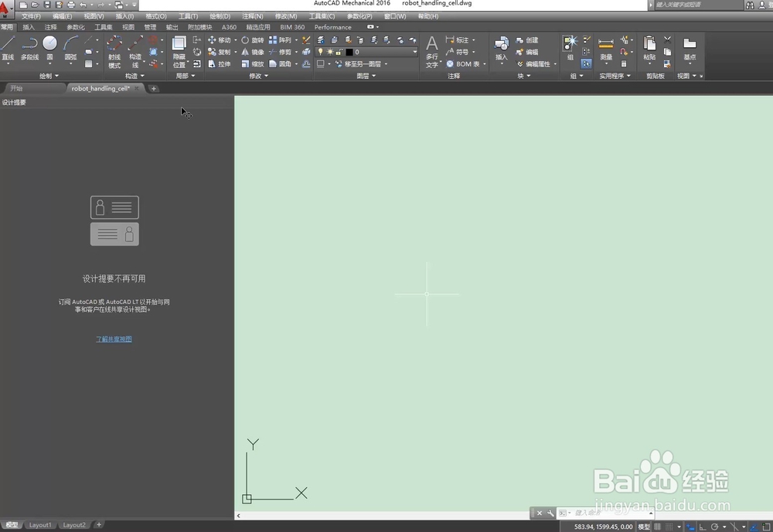Click the Cut scissors icon in clipboard panel
Viewport: 773px width, 532px height.
click(668, 39)
